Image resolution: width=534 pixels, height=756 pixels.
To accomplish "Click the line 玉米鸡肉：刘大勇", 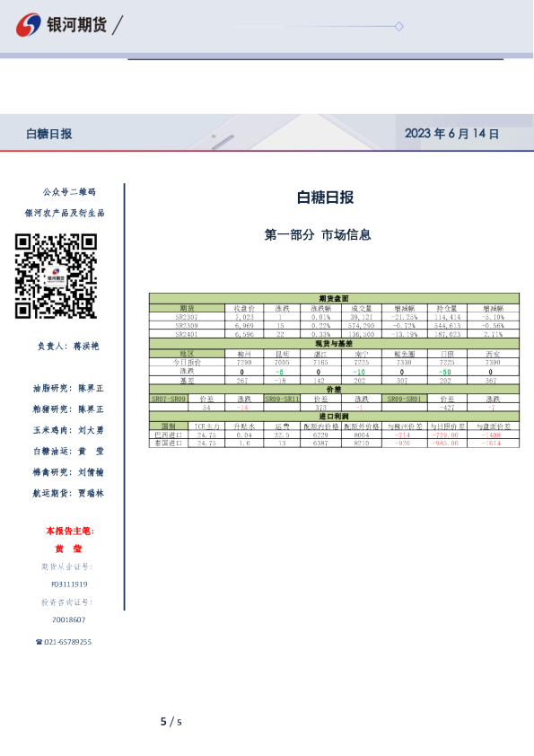I will click(x=68, y=430).
